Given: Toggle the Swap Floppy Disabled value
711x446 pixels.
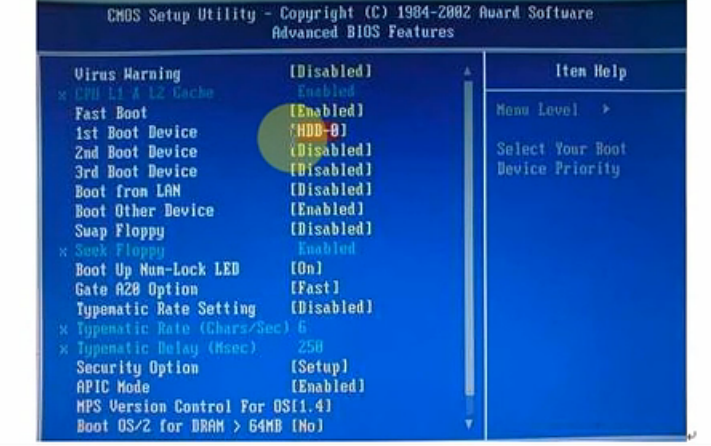Looking at the screenshot, I should [331, 229].
